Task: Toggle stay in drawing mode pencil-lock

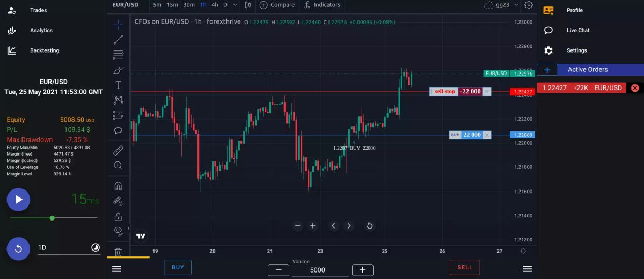Action: pos(118,201)
